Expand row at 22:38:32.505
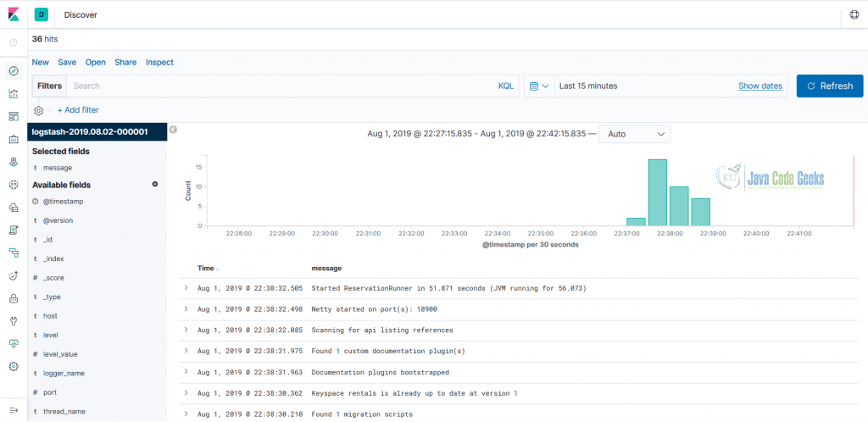 tap(186, 288)
